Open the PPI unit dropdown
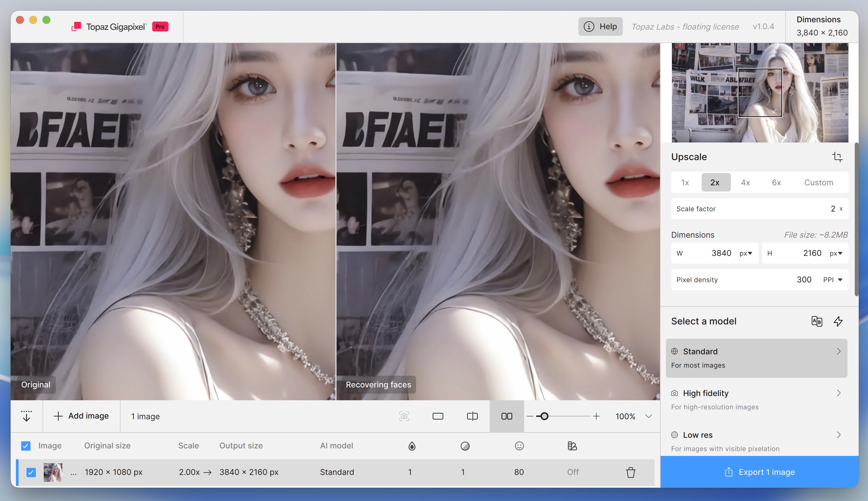 (833, 280)
